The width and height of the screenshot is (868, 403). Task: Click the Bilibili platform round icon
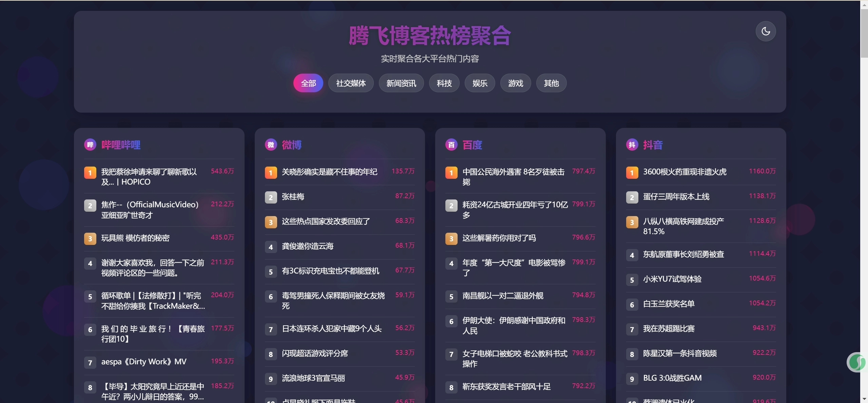90,145
